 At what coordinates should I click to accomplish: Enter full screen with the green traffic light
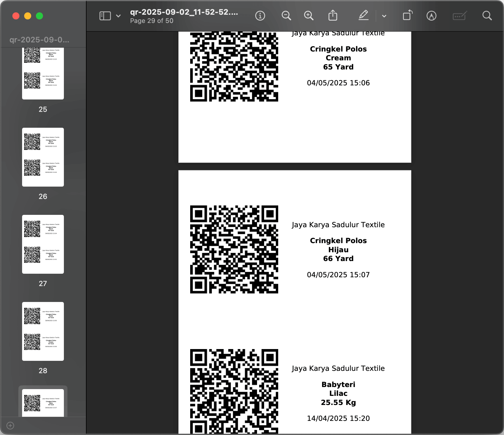[x=39, y=16]
